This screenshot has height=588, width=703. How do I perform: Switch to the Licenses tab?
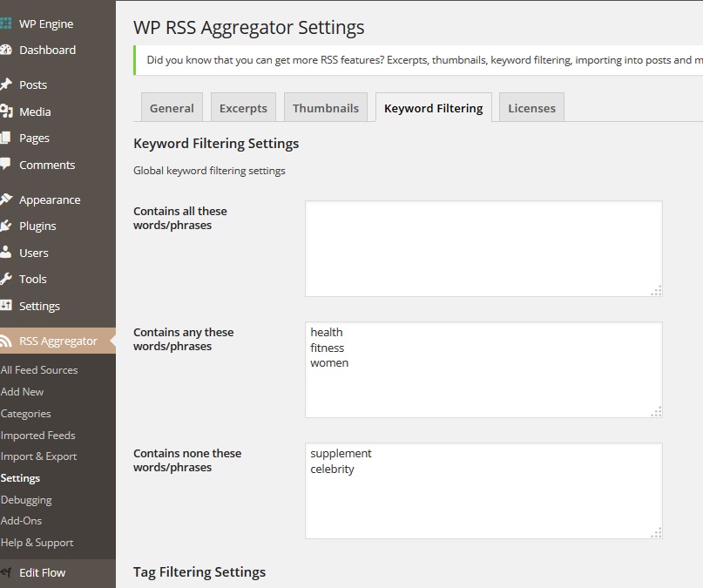(x=531, y=107)
